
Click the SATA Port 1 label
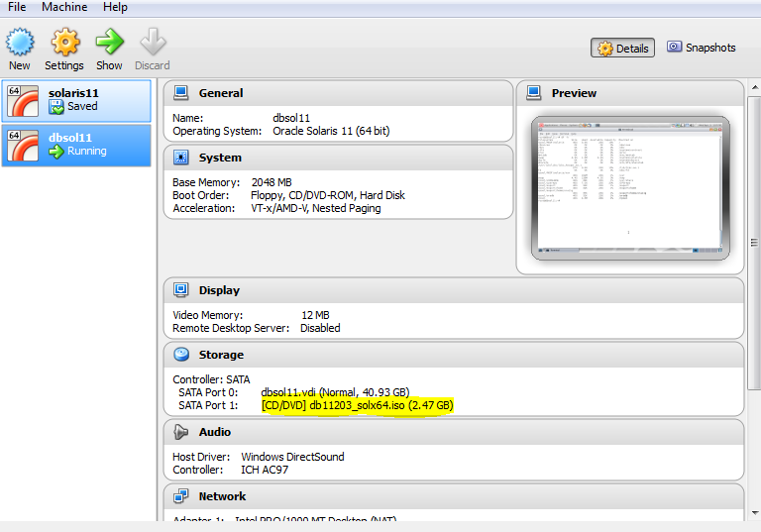click(208, 405)
